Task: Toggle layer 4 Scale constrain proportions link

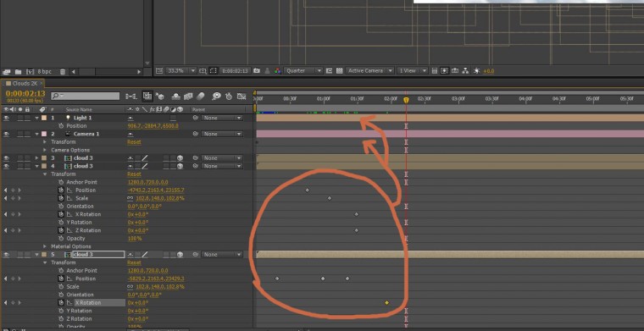Action: tap(130, 198)
